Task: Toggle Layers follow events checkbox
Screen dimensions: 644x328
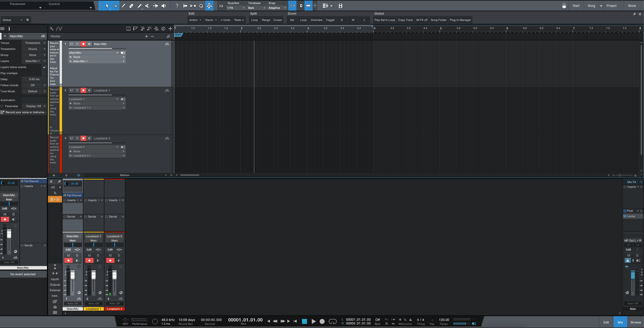Action: tap(44, 67)
